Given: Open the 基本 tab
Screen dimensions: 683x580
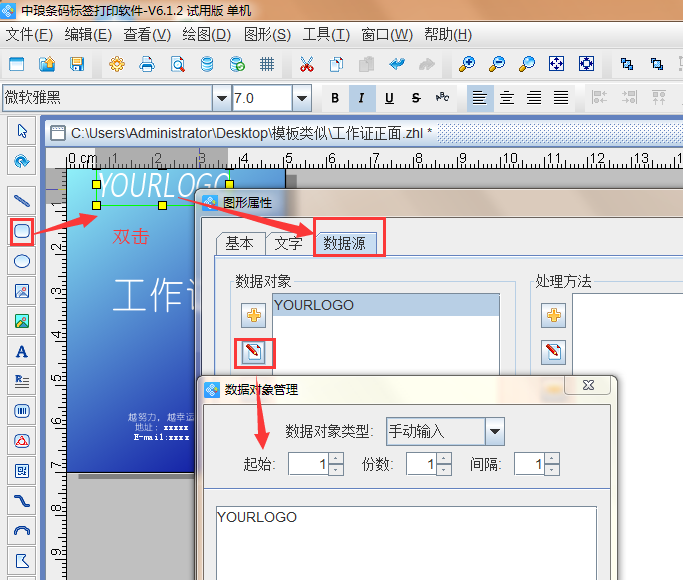Looking at the screenshot, I should 239,243.
